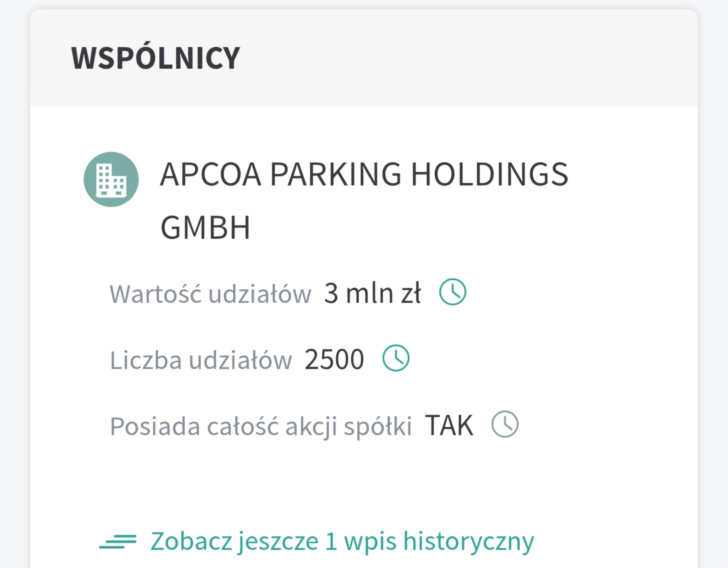Viewport: 728px width, 568px height.
Task: Click the company building icon
Action: point(111,179)
